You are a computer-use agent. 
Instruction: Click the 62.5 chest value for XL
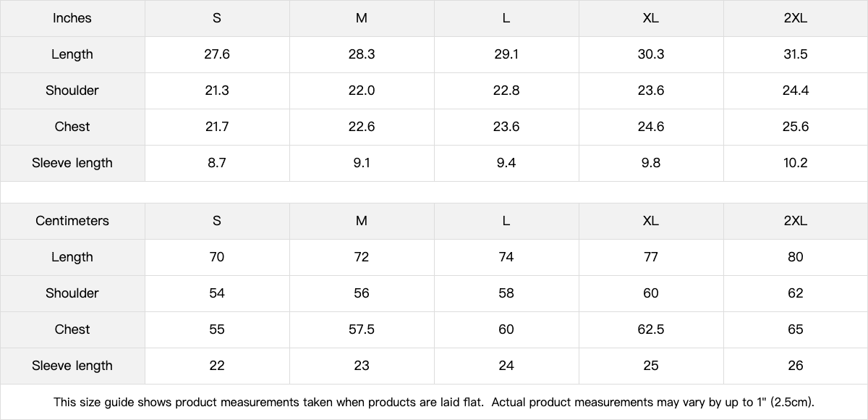coord(650,329)
